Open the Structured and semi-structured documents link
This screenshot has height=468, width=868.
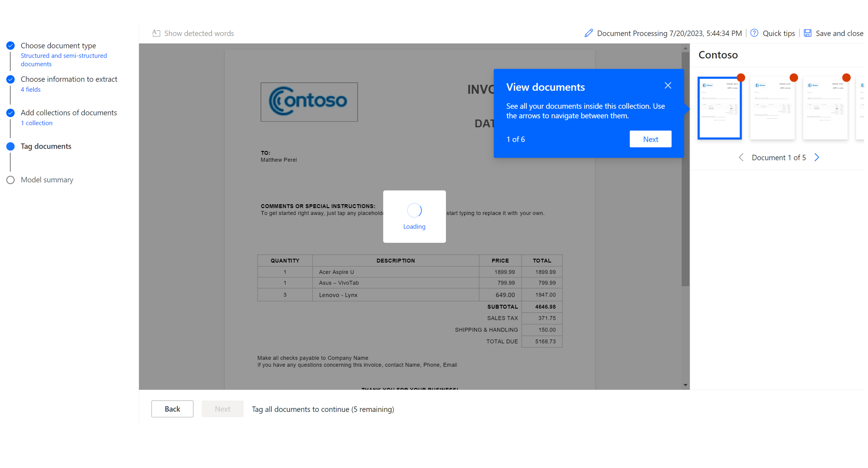tap(64, 59)
